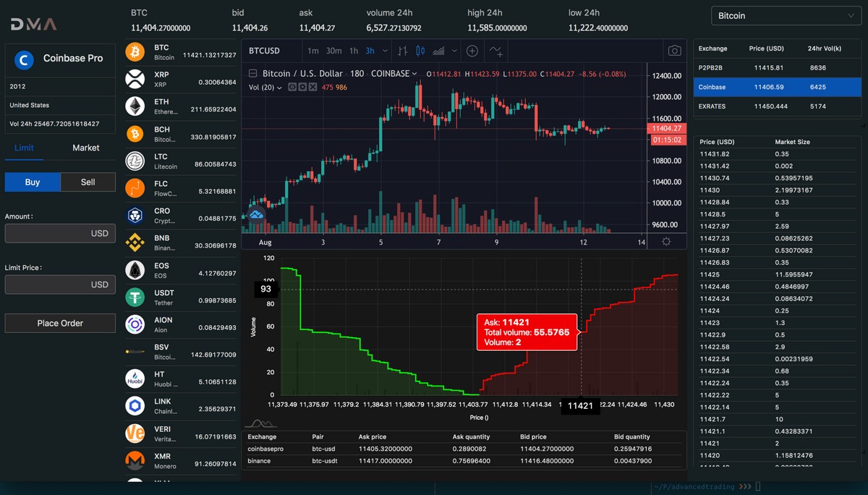Select the EXRATES exchange row
This screenshot has height=495, width=868.
pyautogui.click(x=778, y=106)
